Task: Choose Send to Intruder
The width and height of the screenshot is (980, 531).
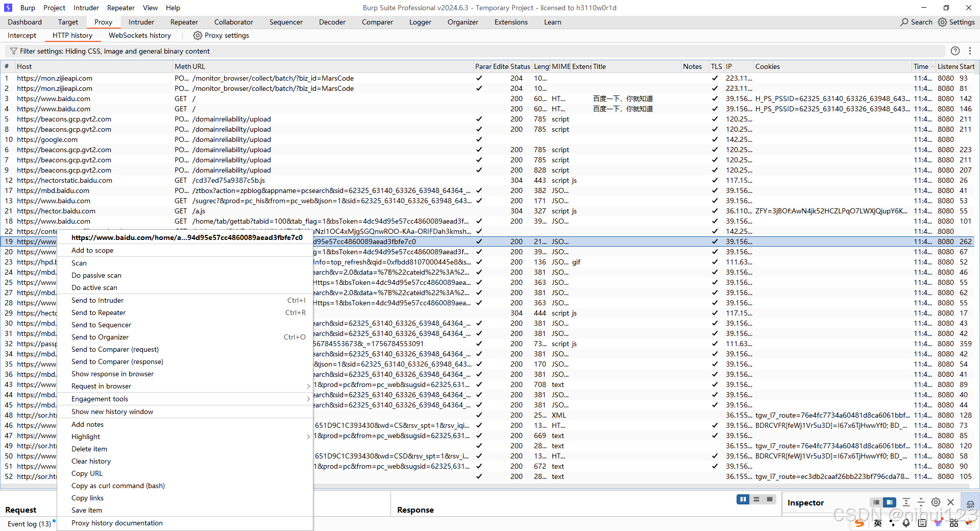Action: click(185, 300)
